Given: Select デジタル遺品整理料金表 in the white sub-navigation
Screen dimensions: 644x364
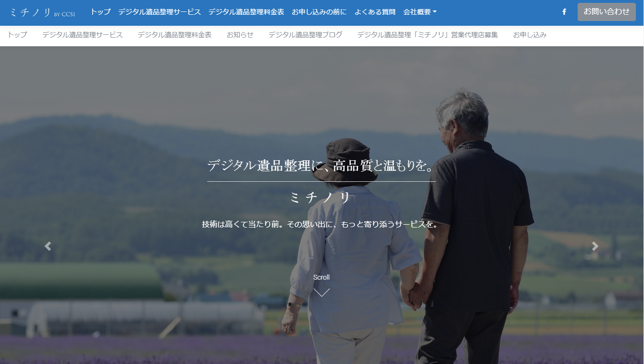Looking at the screenshot, I should click(x=175, y=35).
